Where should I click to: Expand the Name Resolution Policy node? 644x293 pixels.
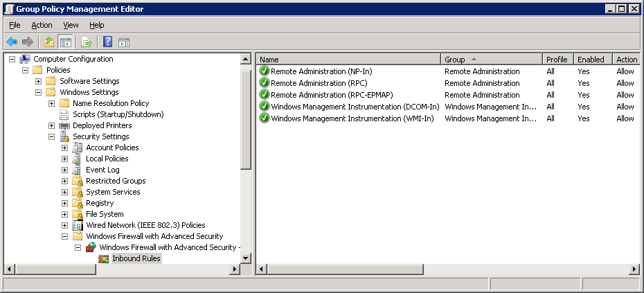click(51, 104)
